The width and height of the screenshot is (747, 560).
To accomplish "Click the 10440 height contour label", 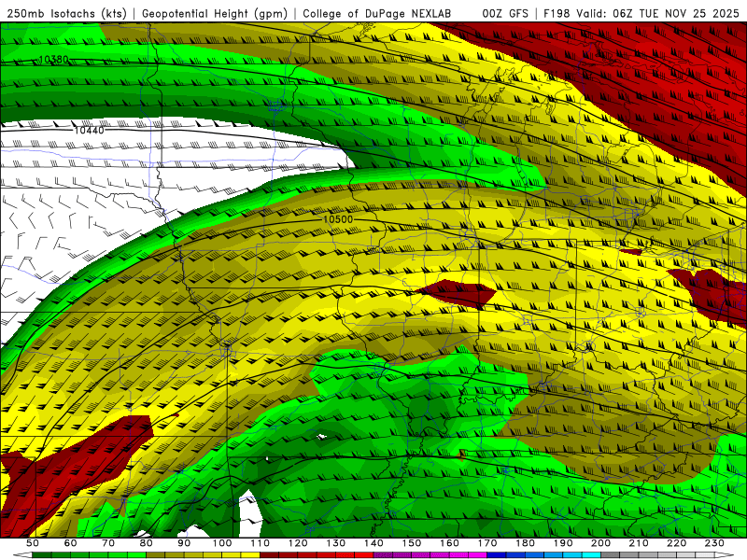I will pos(89,130).
